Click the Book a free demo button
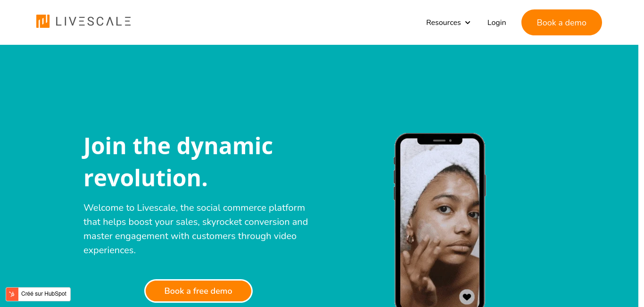Image resolution: width=644 pixels, height=307 pixels. point(198,291)
